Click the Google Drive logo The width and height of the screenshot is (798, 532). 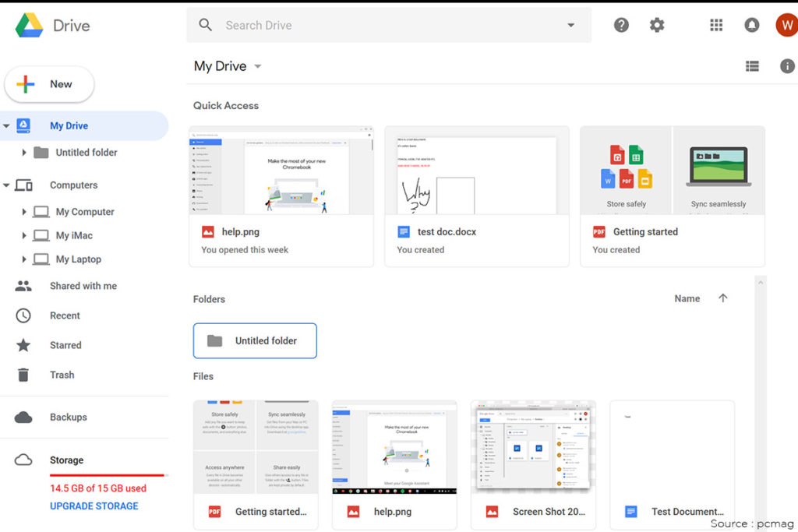(x=29, y=26)
